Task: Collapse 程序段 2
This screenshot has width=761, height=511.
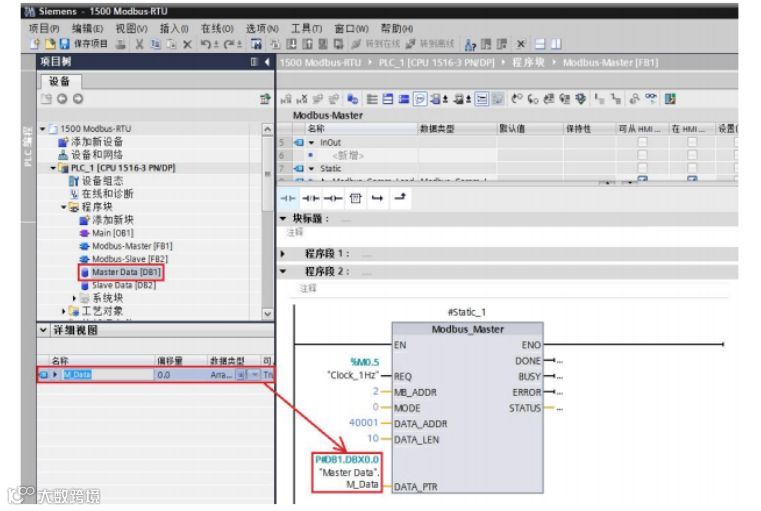Action: [x=283, y=271]
